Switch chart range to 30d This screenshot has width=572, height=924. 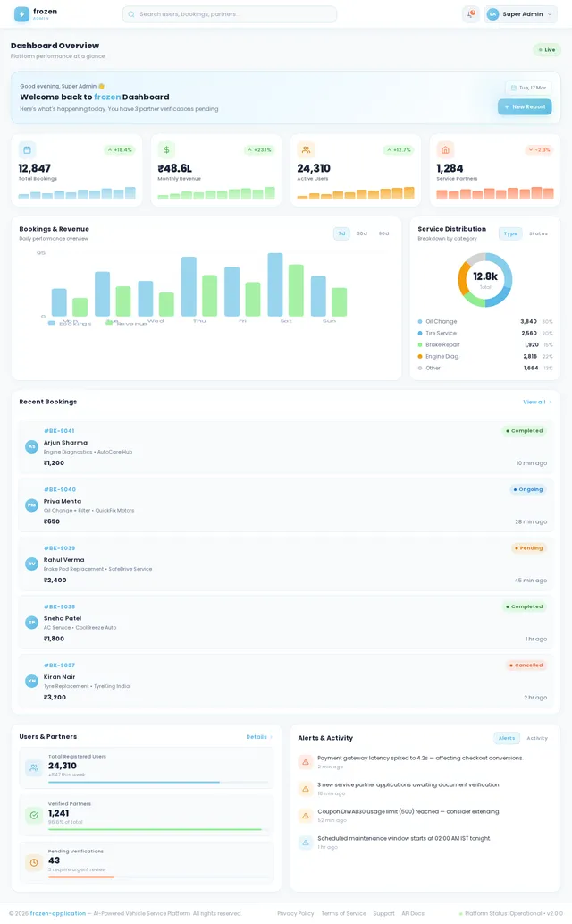362,233
